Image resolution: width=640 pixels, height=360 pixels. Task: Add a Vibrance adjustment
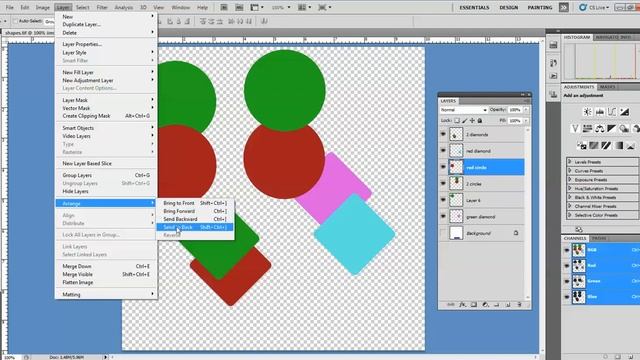[x=575, y=129]
